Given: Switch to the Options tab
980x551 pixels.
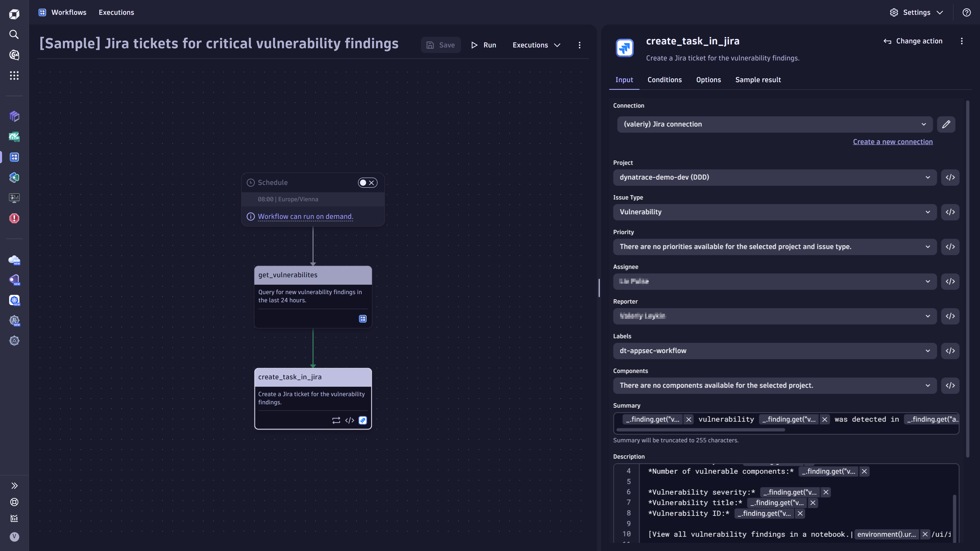Looking at the screenshot, I should click(x=708, y=80).
